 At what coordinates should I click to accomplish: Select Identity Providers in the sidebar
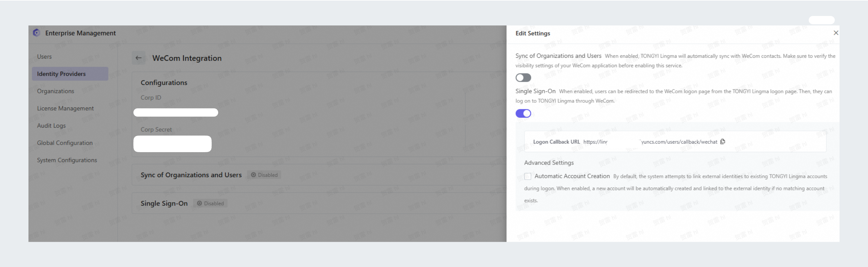tap(70, 74)
